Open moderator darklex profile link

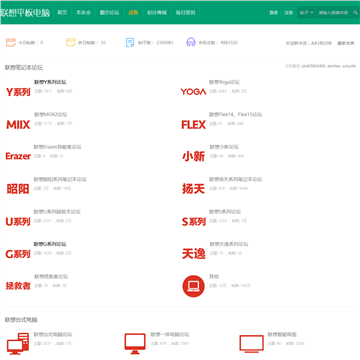[334, 66]
